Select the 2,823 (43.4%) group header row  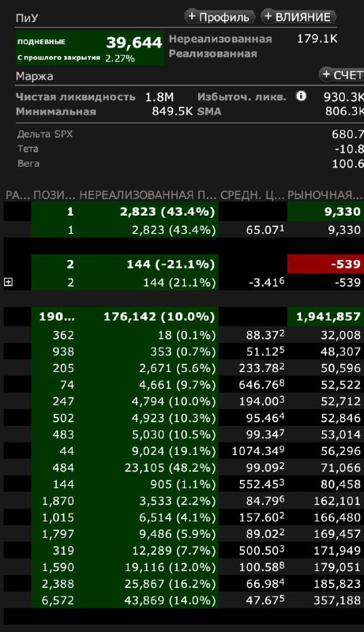(x=184, y=212)
